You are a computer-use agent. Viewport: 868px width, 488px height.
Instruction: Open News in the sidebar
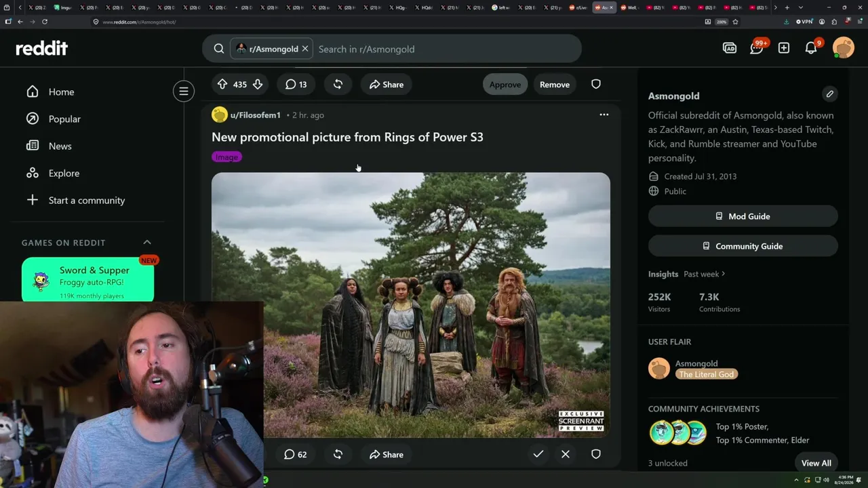[x=60, y=146]
